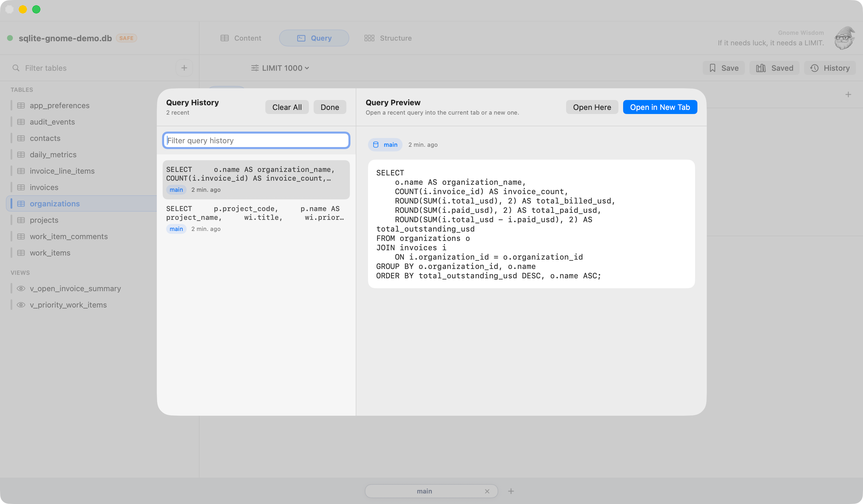Add a new bottom tab

click(x=510, y=491)
